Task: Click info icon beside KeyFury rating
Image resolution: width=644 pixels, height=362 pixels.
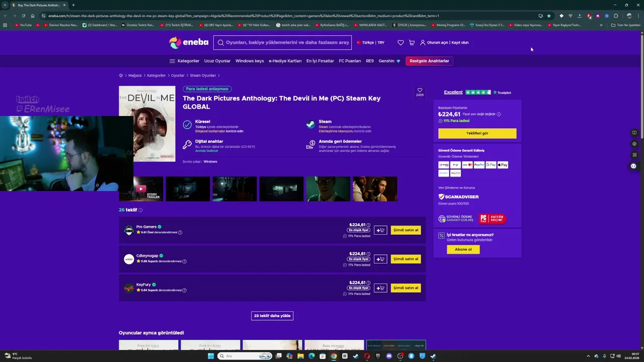Action: (184, 290)
